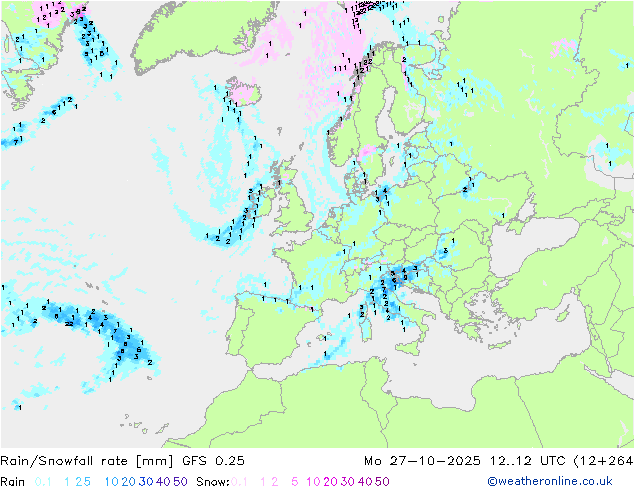The height and width of the screenshot is (490, 634).
Task: Open the ©weatheronline.co.uk link
Action: [x=550, y=482]
